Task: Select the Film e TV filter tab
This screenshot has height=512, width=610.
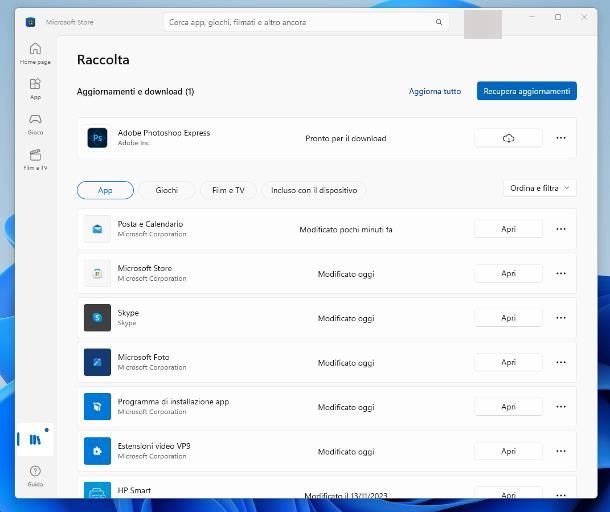Action: [228, 190]
